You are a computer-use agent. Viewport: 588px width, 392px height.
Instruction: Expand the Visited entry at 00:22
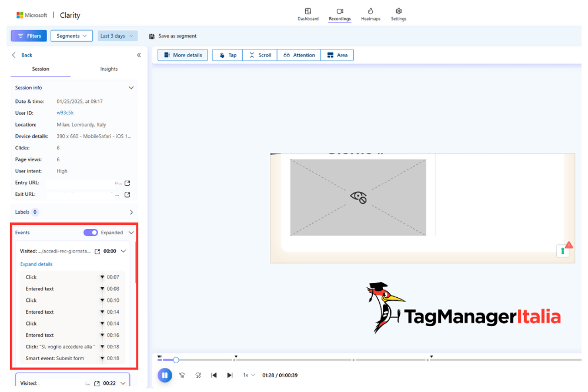[x=123, y=383]
